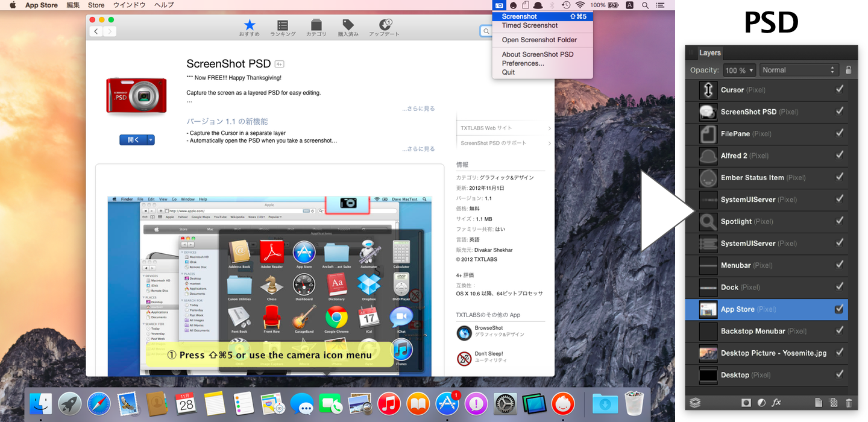This screenshot has height=422, width=868.
Task: Choose Open Screenshot Folder menu entry
Action: point(542,40)
